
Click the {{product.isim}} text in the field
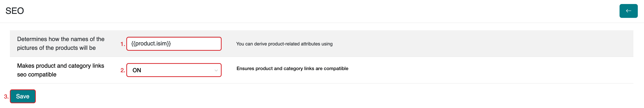click(151, 44)
